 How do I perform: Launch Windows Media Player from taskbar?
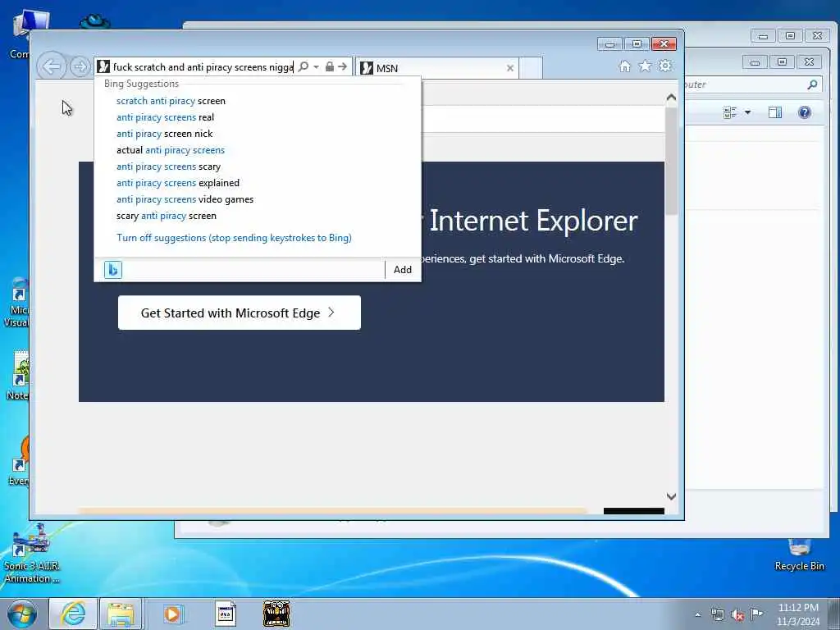click(x=172, y=614)
